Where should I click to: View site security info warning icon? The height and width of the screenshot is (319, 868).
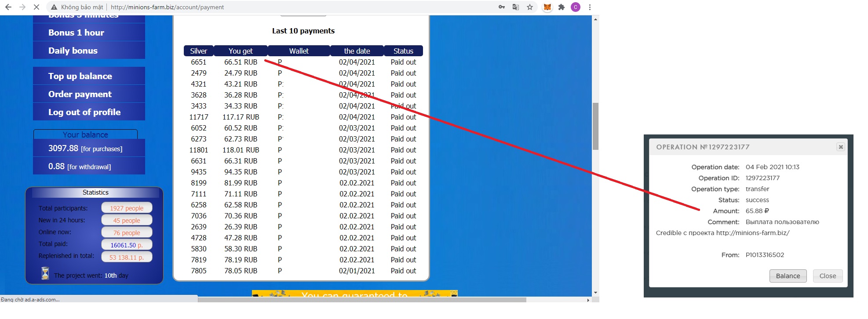pos(54,7)
